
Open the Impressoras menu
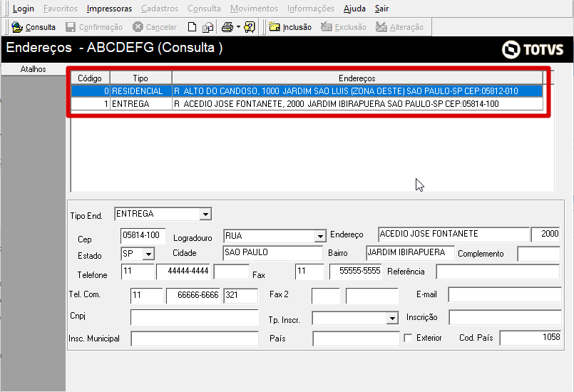109,9
